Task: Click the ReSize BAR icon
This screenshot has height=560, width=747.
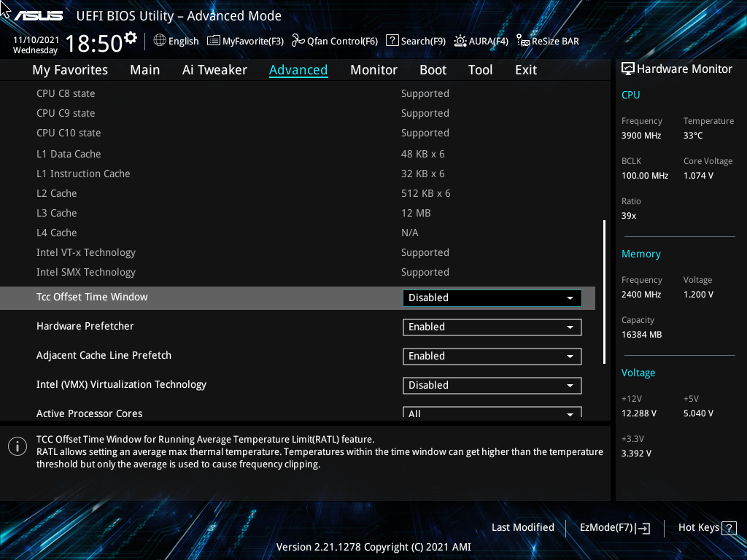Action: (523, 41)
